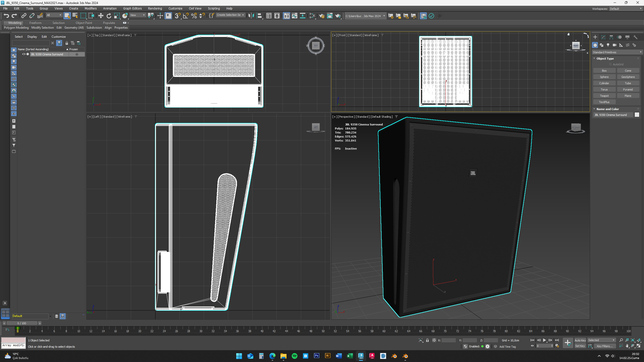Click the Play Animation button
This screenshot has height=362, width=644.
pos(544,340)
